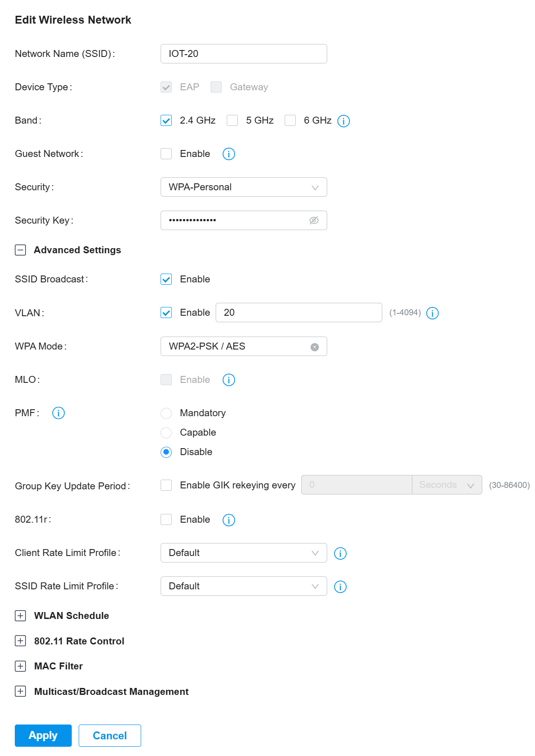
Task: Open Client Rate Limit Profile dropdown
Action: pyautogui.click(x=244, y=553)
